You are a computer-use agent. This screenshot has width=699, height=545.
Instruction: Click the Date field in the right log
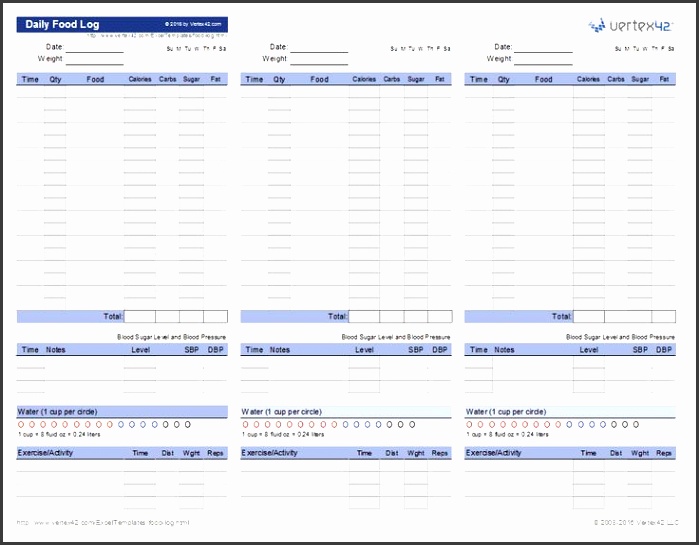coord(543,47)
